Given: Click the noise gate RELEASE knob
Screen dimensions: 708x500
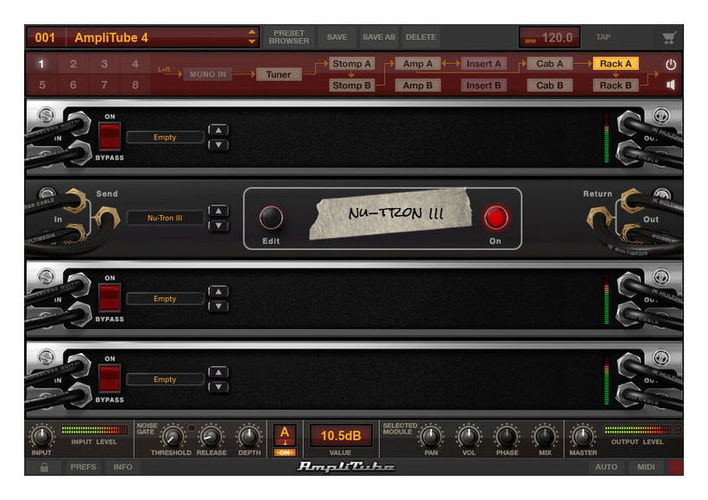Looking at the screenshot, I should coord(211,436).
